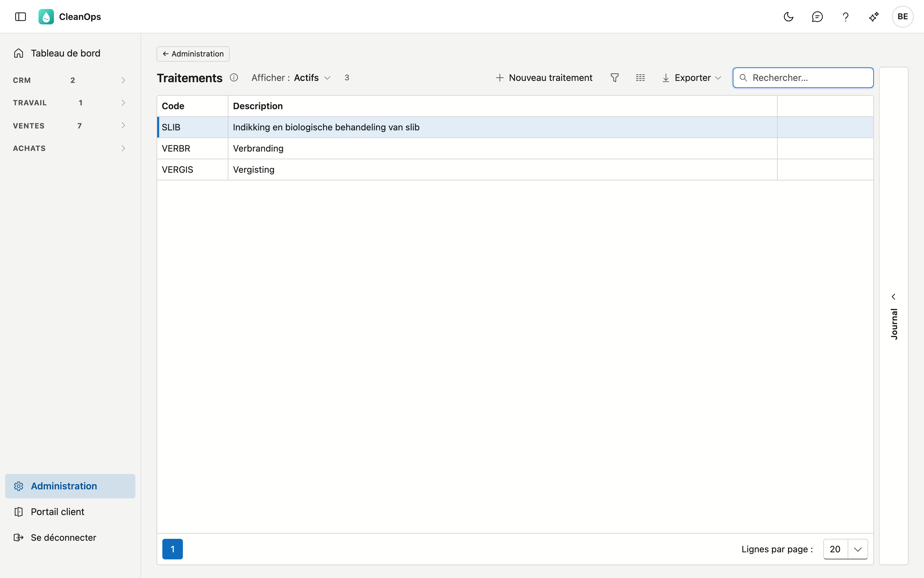Click the Vergisting description cell
Viewport: 924px width, 578px height.
click(x=502, y=169)
